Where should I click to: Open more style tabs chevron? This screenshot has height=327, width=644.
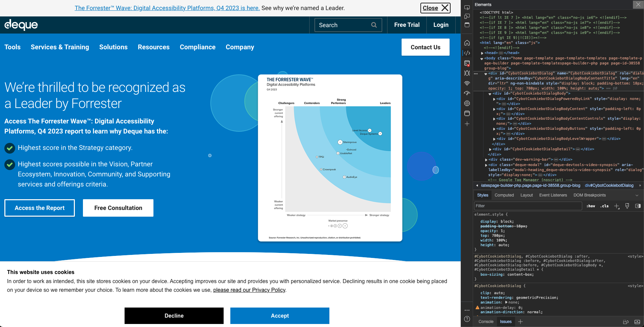click(x=637, y=195)
